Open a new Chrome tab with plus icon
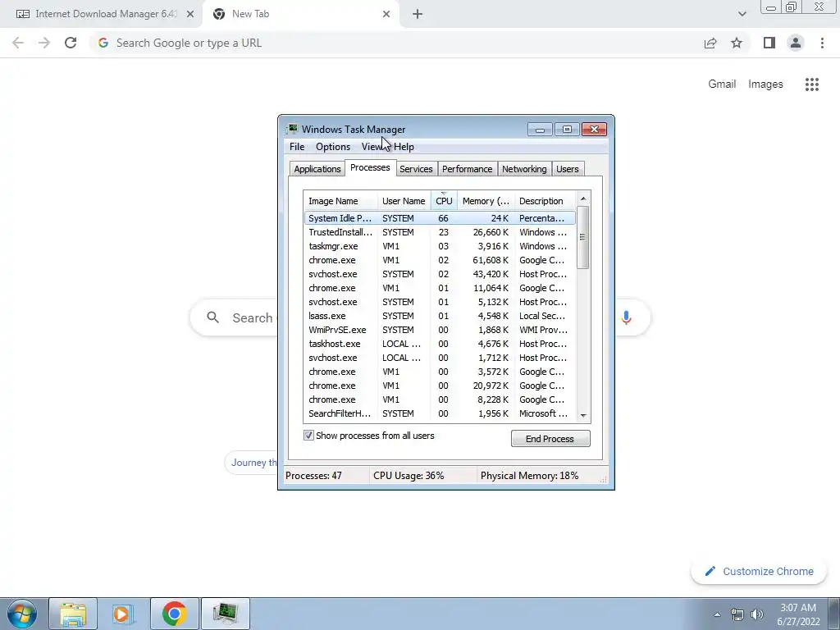840x630 pixels. (x=418, y=14)
